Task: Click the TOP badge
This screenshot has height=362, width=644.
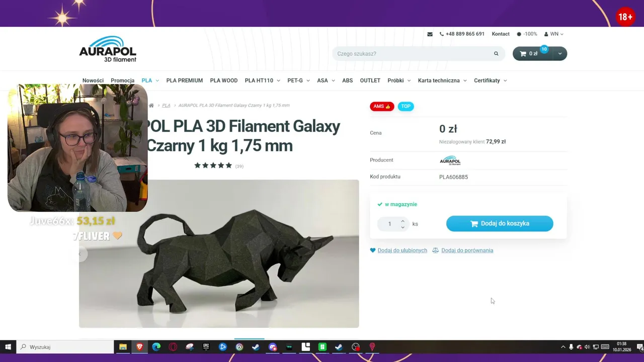Action: 406,106
